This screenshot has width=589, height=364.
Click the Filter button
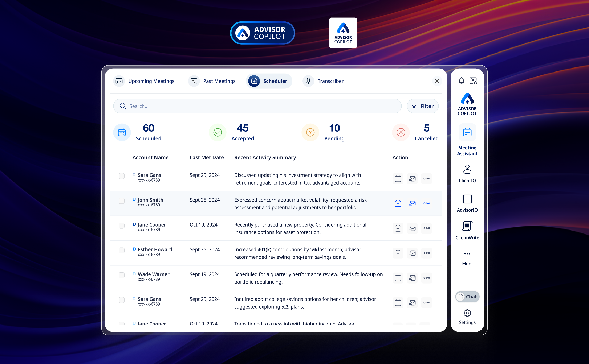(422, 106)
